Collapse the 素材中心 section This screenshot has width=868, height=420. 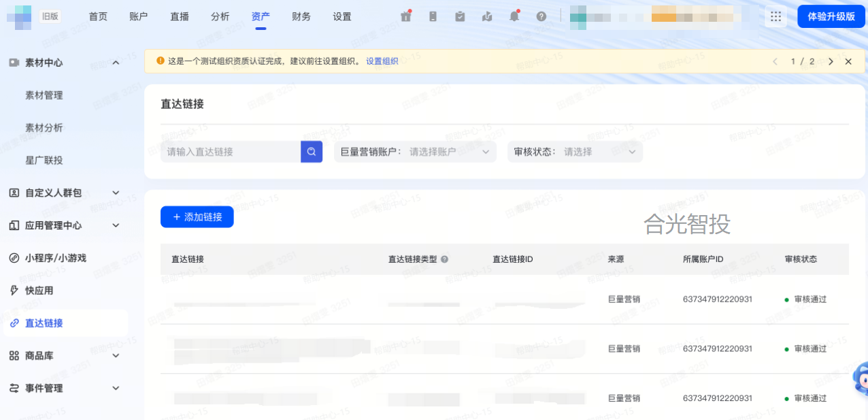pos(116,63)
